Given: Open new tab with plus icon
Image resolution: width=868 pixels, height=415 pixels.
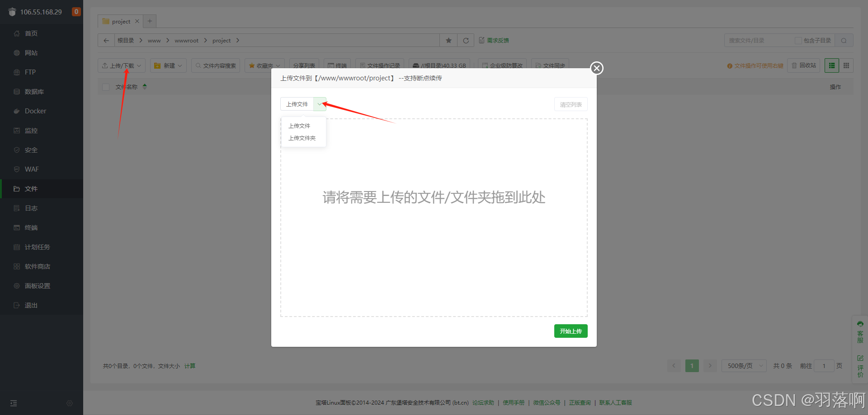Looking at the screenshot, I should 150,21.
